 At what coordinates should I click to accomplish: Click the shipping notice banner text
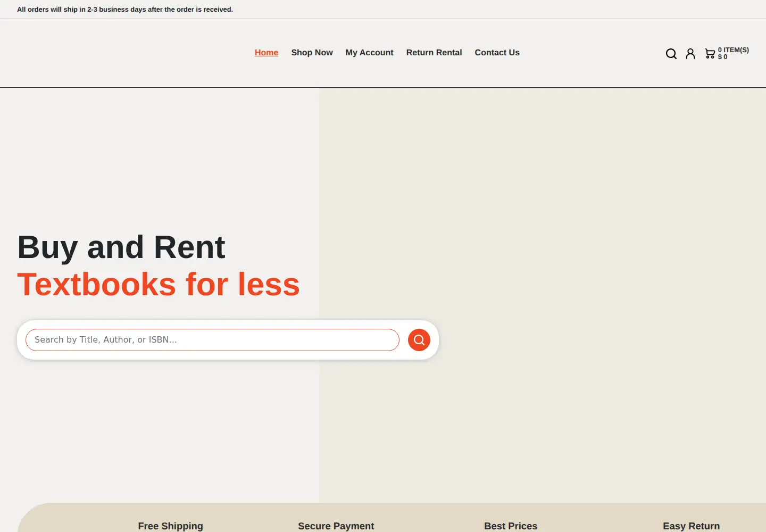(x=125, y=10)
